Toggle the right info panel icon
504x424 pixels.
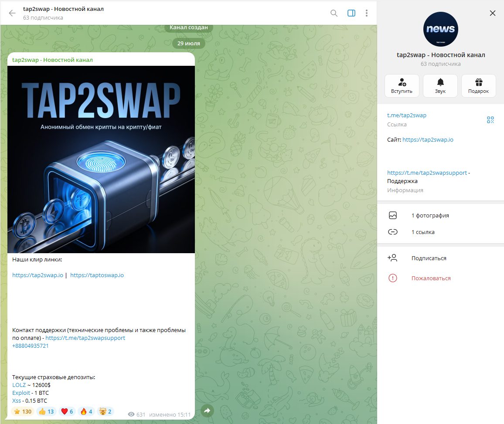351,13
